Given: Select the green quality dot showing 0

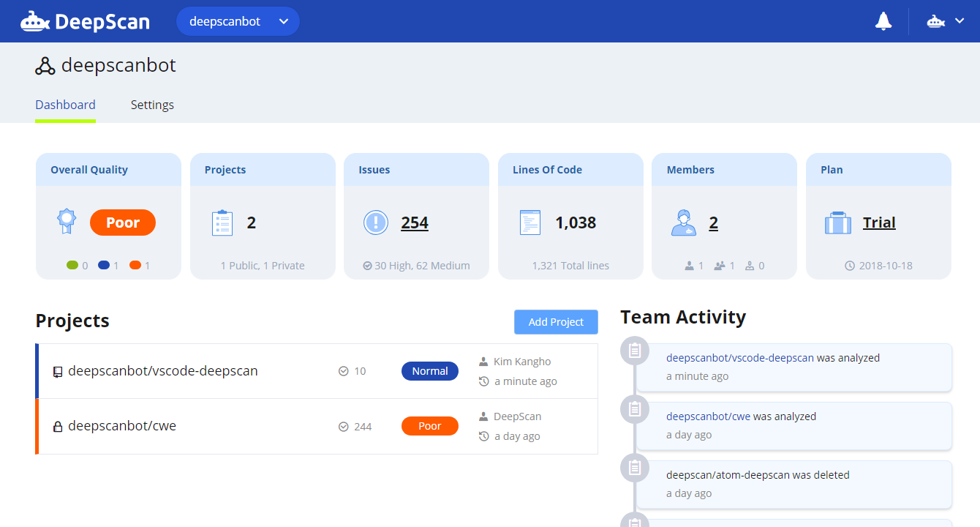Looking at the screenshot, I should 72,266.
